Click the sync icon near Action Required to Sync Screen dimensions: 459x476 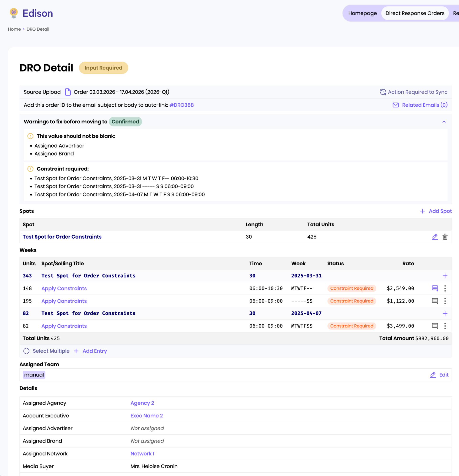point(383,92)
